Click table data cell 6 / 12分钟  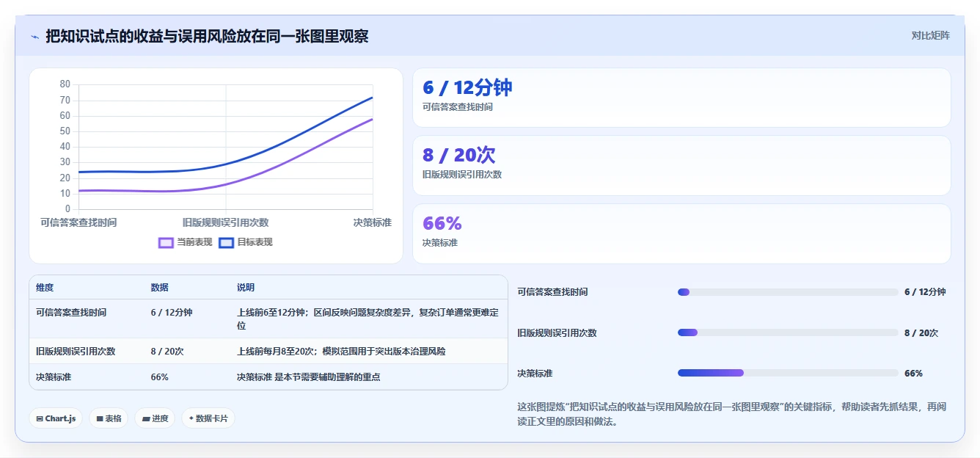(172, 313)
